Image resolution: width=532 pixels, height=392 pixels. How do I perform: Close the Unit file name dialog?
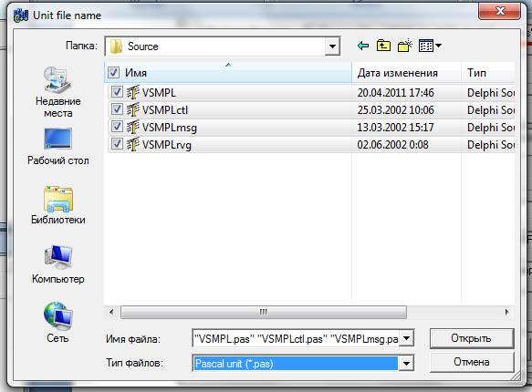[x=499, y=11]
